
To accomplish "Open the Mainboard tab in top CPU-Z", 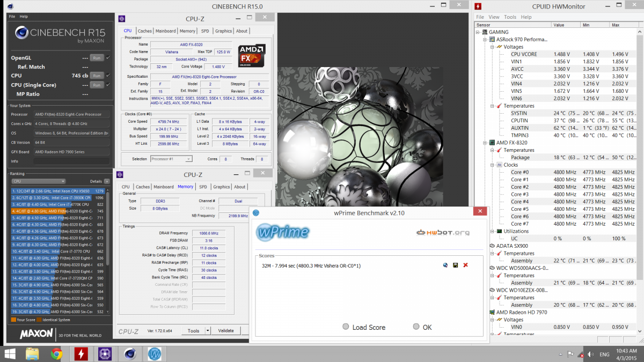I will click(x=166, y=31).
